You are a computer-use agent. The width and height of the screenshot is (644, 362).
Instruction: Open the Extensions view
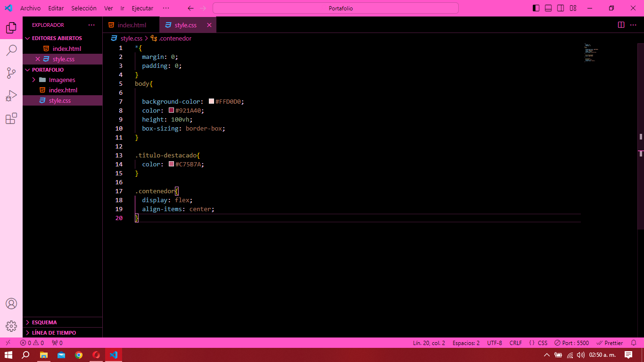pyautogui.click(x=11, y=118)
